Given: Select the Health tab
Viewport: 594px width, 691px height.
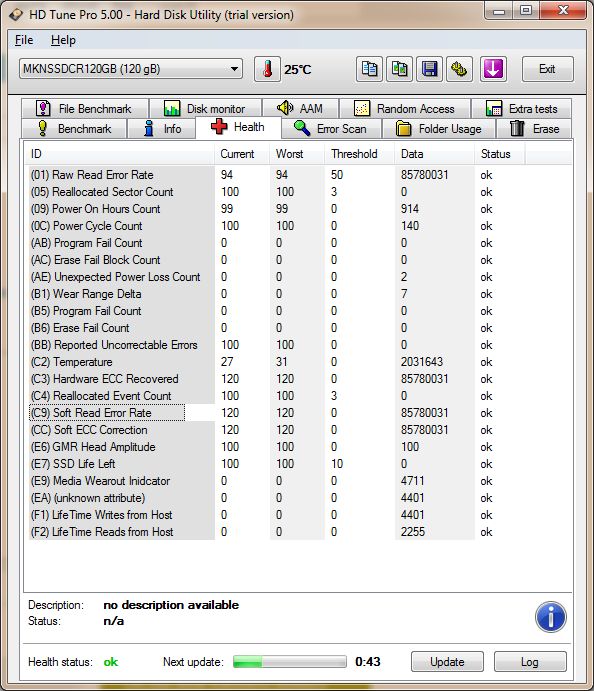Looking at the screenshot, I should tap(238, 127).
